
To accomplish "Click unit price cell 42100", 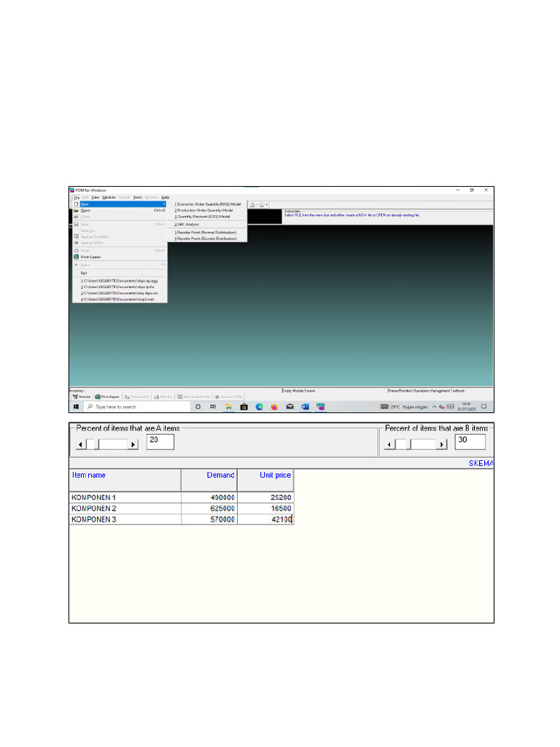I will tap(265, 519).
